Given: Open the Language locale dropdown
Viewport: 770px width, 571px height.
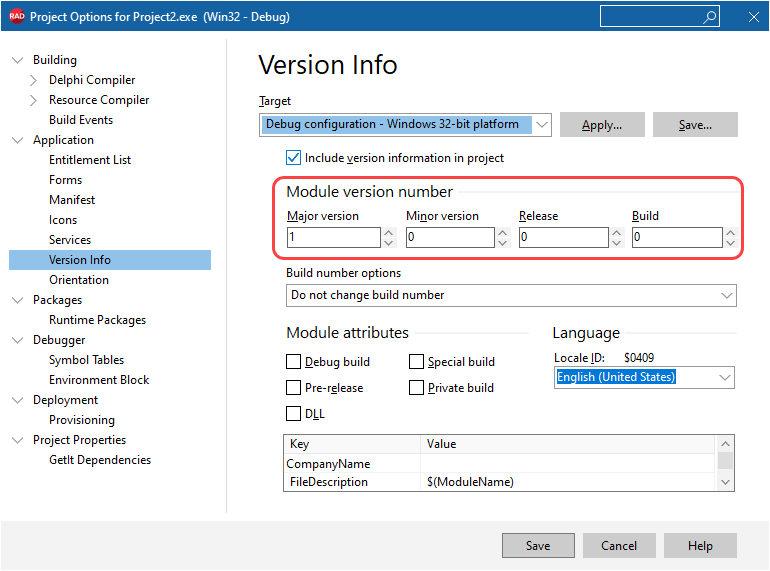Looking at the screenshot, I should 724,378.
